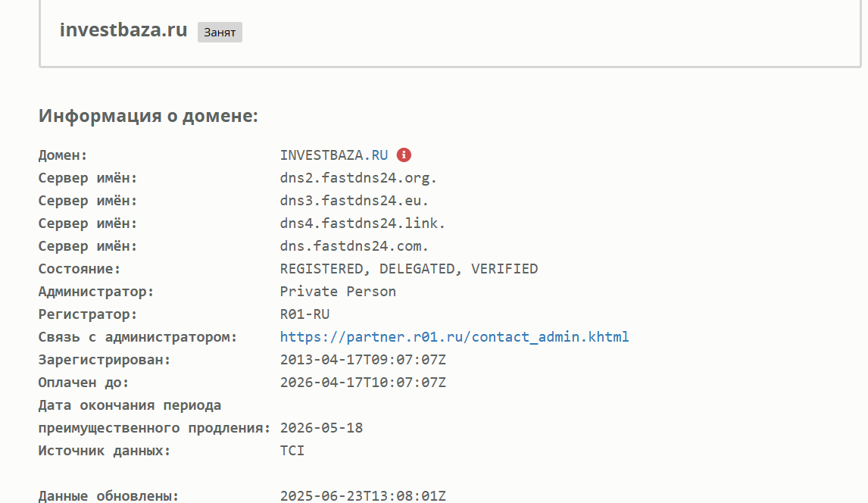Screen dimensions: 868x503
Task: Select the dns3.fastdns24.eu. name server entry
Action: pos(354,201)
